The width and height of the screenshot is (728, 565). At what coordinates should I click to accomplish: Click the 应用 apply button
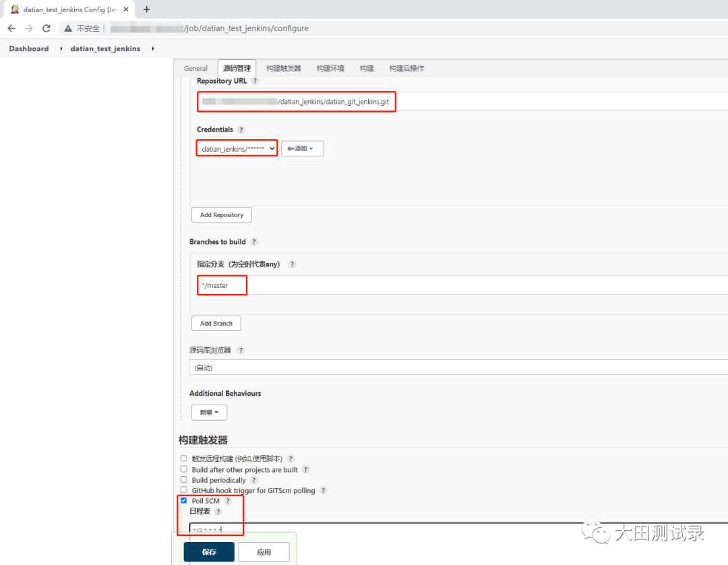(x=264, y=552)
